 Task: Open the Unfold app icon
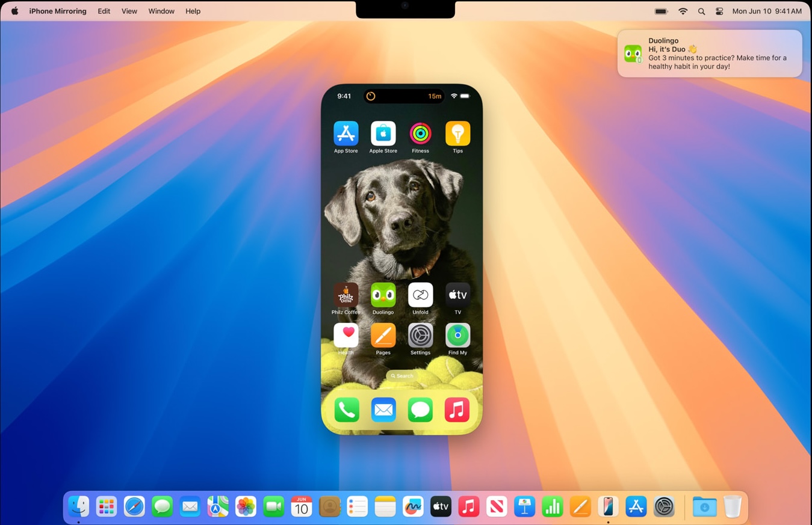pos(420,295)
